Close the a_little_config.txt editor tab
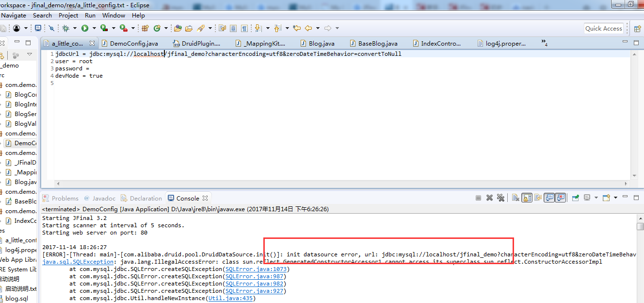 pos(92,43)
